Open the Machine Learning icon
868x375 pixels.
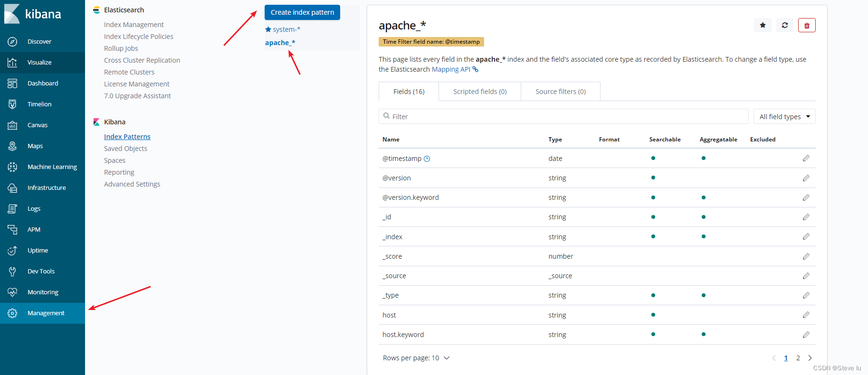12,167
